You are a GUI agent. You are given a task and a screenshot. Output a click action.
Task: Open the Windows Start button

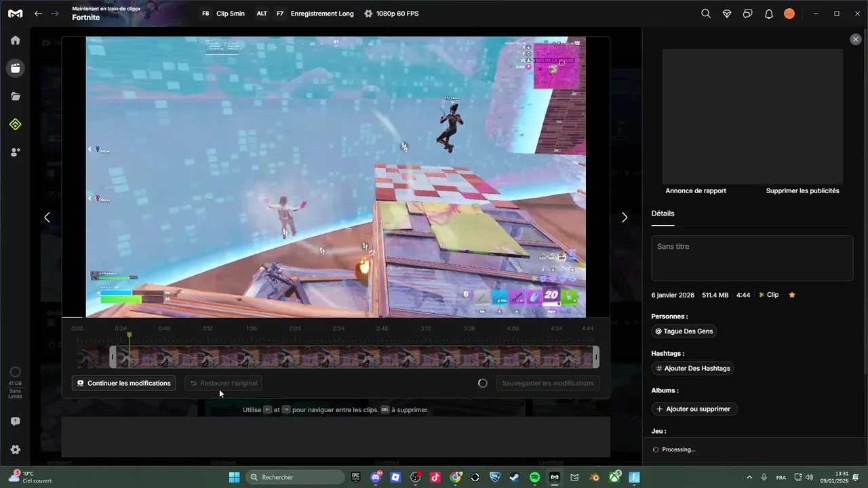(234, 477)
